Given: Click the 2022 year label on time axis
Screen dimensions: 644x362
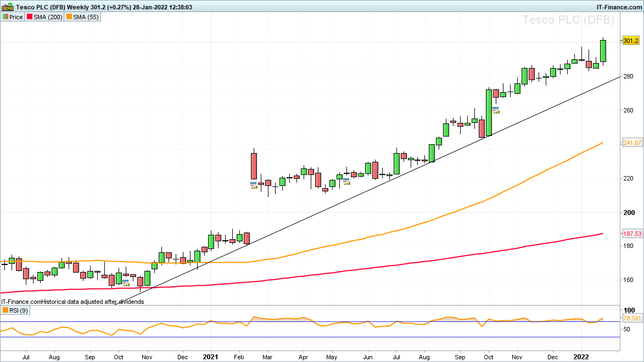Looking at the screenshot, I should (x=581, y=357).
